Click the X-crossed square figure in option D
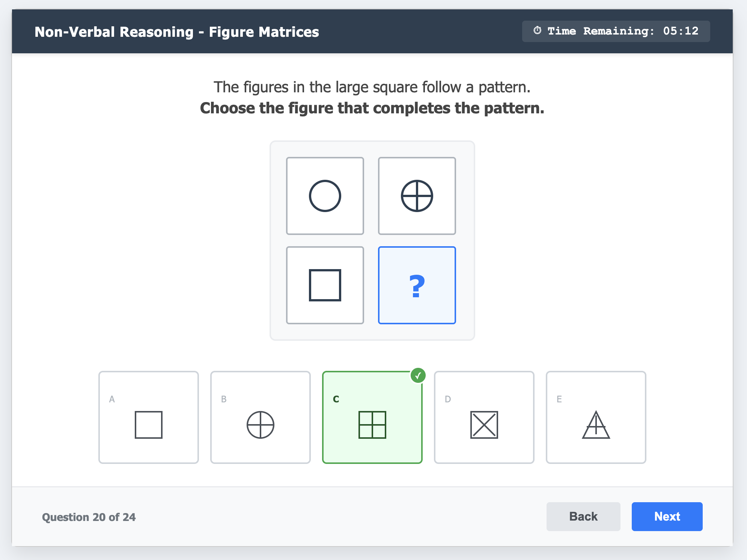 [x=484, y=425]
